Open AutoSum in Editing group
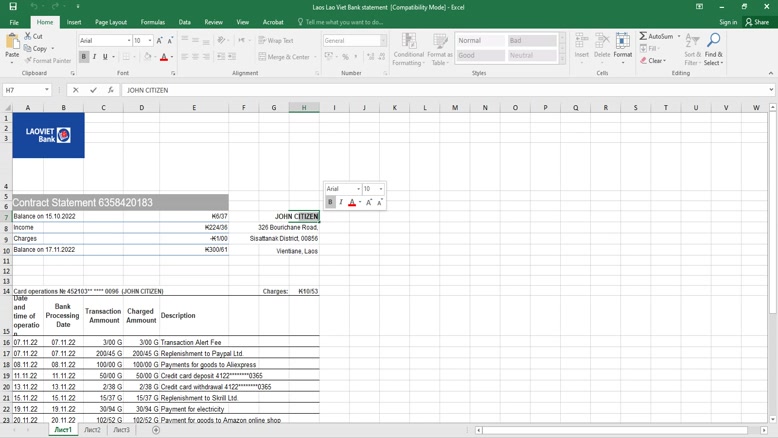 click(x=655, y=36)
